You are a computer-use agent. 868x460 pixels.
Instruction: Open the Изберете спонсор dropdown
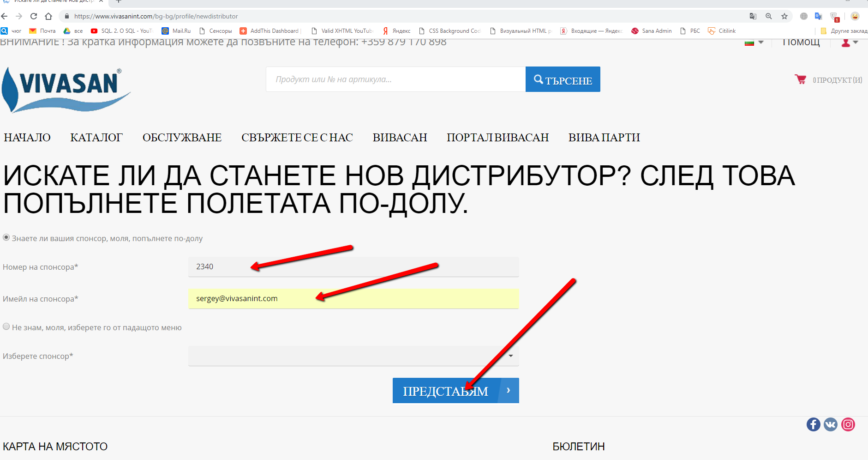click(353, 356)
